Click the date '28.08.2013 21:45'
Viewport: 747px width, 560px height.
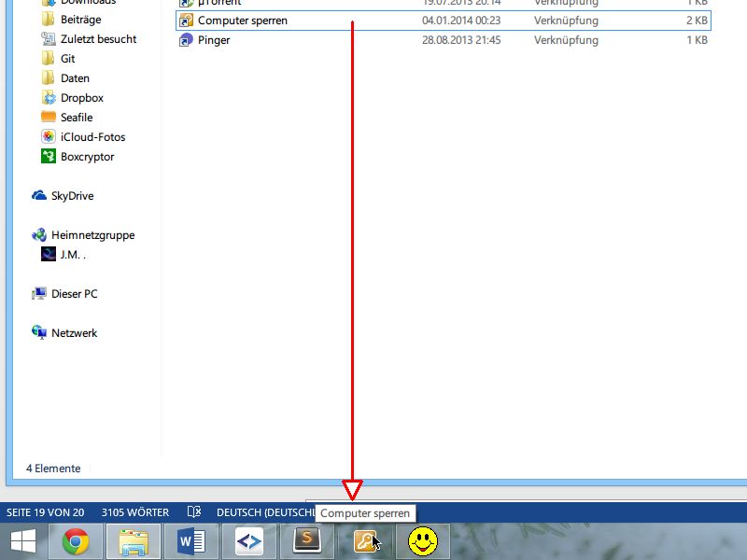pyautogui.click(x=461, y=40)
